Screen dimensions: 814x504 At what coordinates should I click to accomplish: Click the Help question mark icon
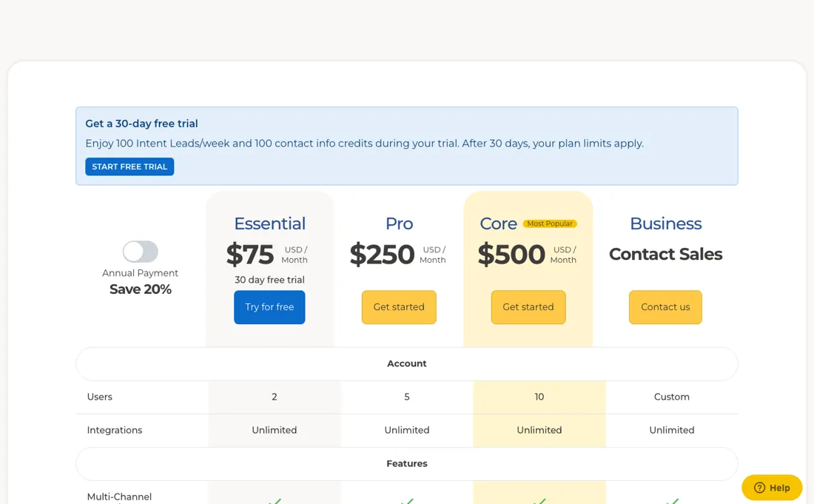(x=759, y=488)
